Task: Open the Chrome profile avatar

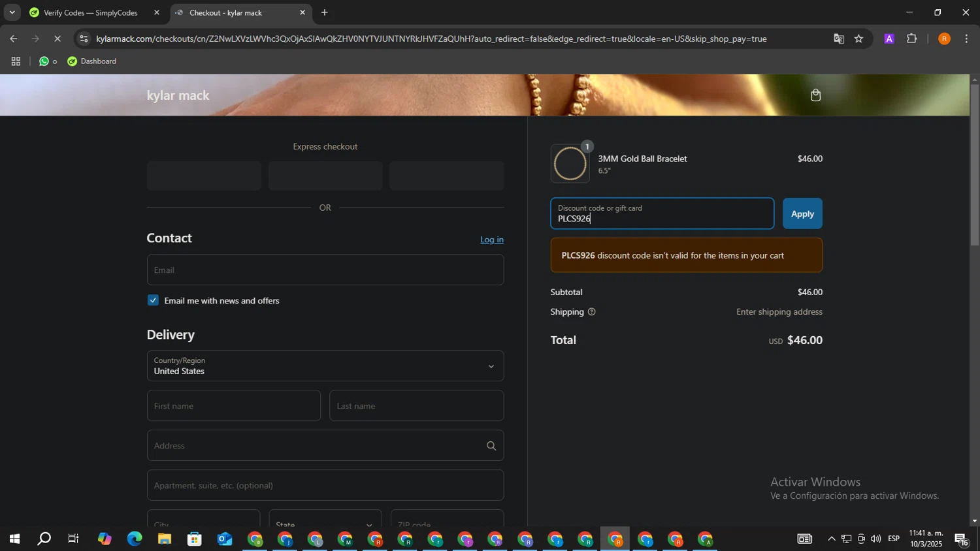Action: [x=944, y=39]
